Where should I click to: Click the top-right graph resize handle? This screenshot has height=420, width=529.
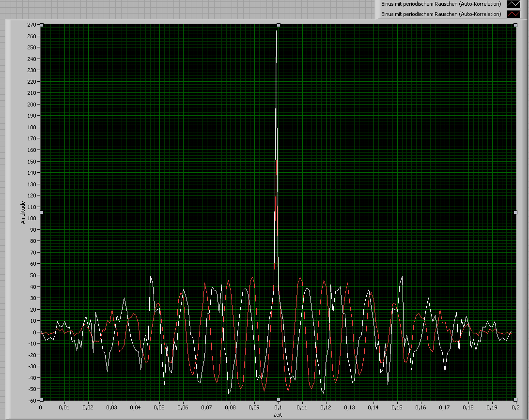click(x=515, y=25)
